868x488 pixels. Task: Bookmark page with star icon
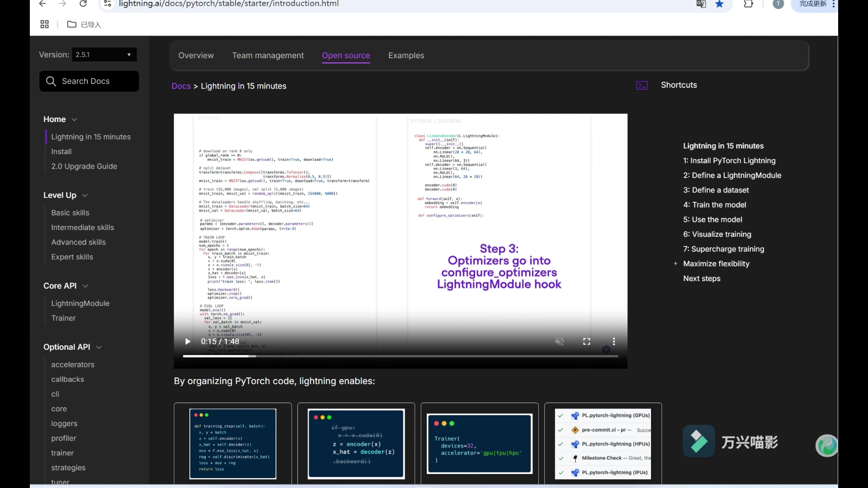point(719,4)
